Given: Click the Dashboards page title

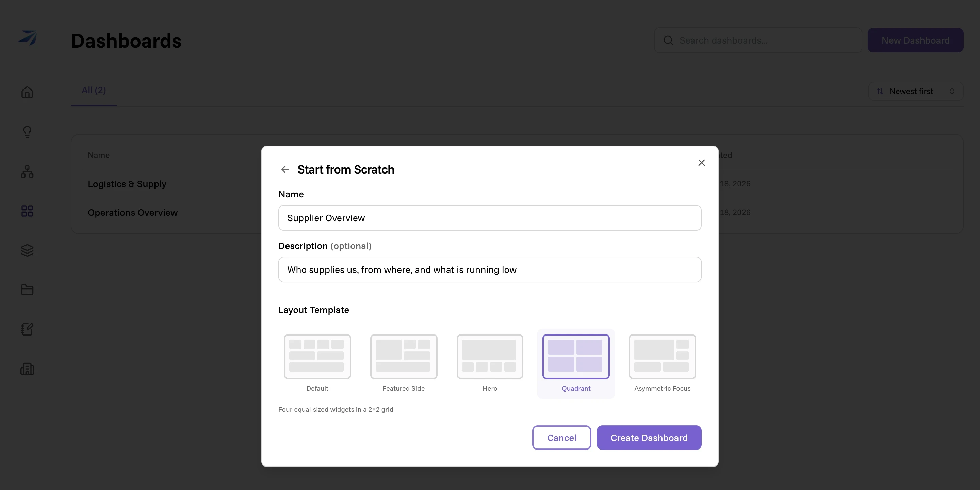Looking at the screenshot, I should 126,41.
